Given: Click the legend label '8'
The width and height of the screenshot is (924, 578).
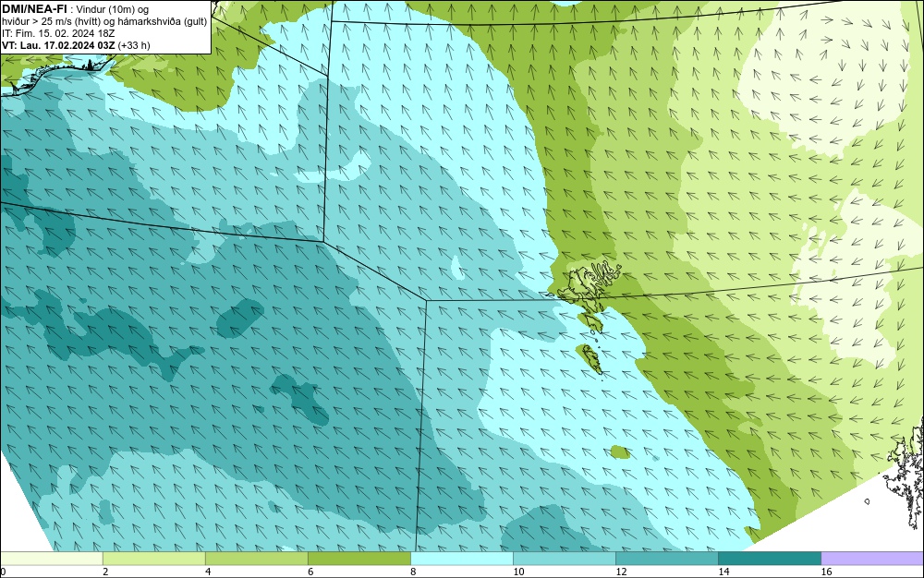Looking at the screenshot, I should coord(413,572).
